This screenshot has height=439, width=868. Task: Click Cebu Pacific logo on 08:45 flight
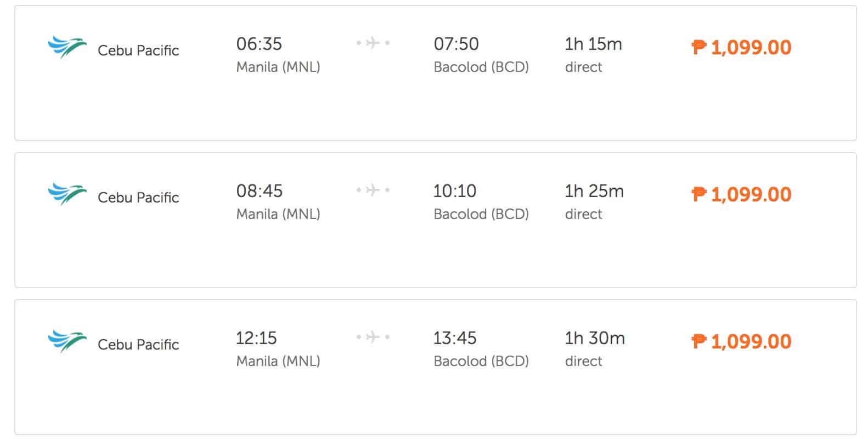pos(67,194)
